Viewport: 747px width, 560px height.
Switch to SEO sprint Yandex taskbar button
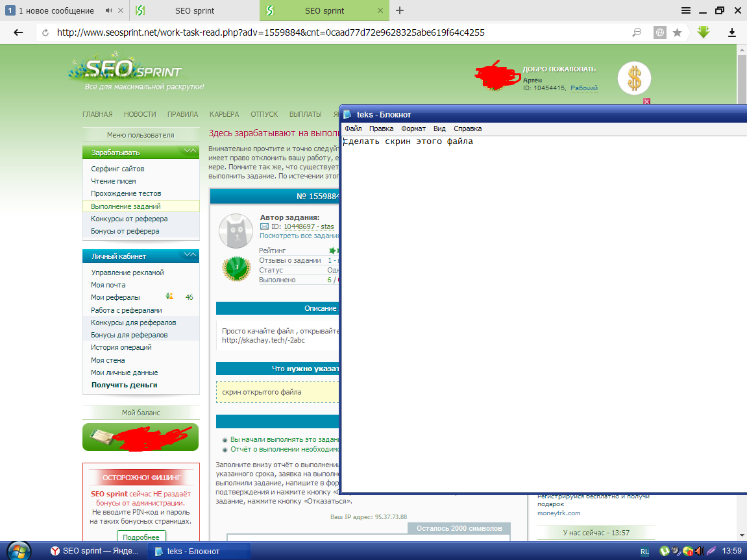94,551
